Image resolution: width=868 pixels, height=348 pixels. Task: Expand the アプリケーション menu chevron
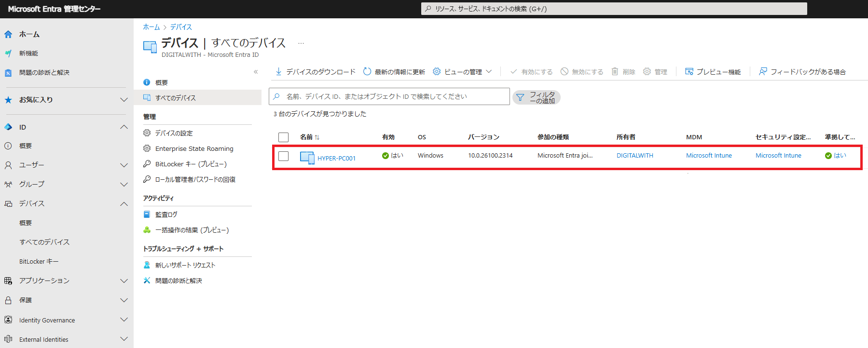click(124, 281)
